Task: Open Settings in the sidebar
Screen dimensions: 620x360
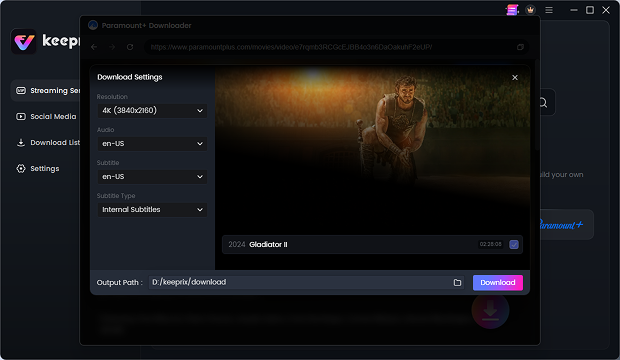Action: tap(38, 169)
